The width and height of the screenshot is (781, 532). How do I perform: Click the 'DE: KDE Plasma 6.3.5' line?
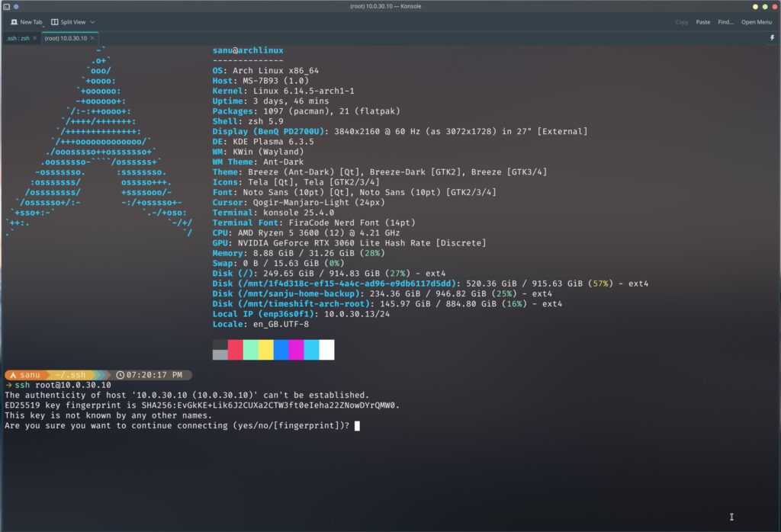click(263, 141)
